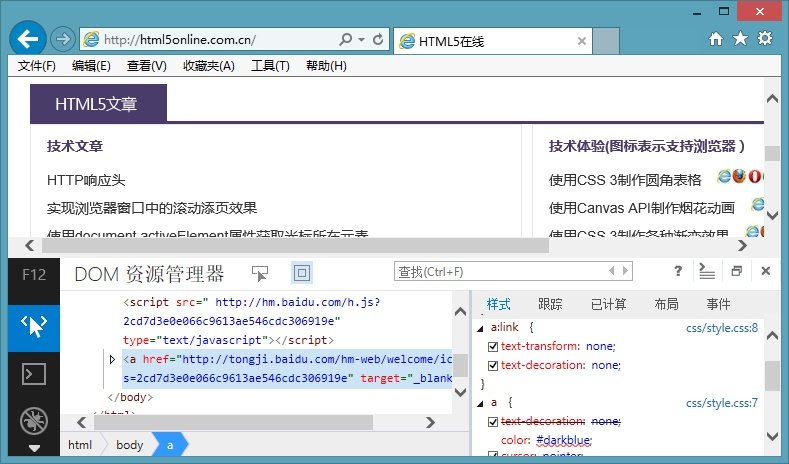Open 使用Canvas API制作烟花动画 link
Viewport: 789px width, 464px height.
642,208
